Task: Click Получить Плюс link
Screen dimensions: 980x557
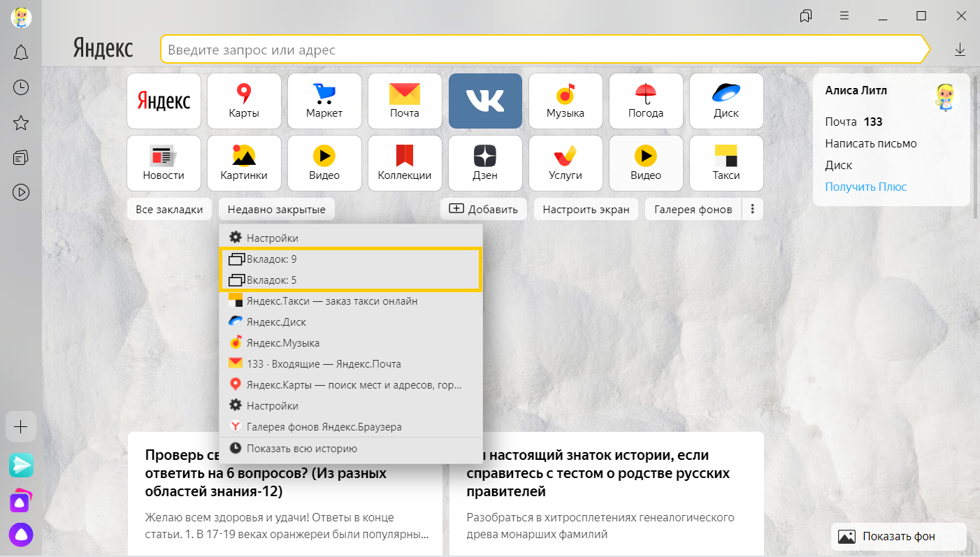Action: (866, 187)
